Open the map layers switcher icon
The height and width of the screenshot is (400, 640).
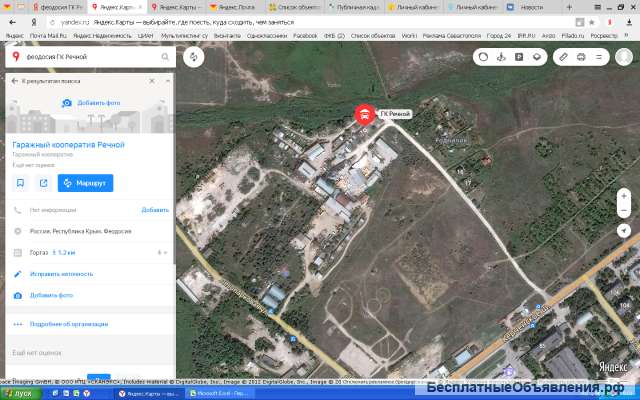point(536,57)
